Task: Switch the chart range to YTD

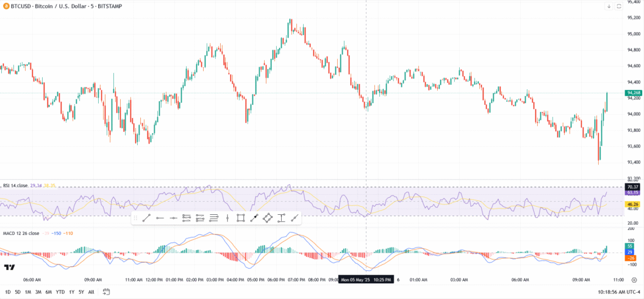Action: [x=60, y=291]
